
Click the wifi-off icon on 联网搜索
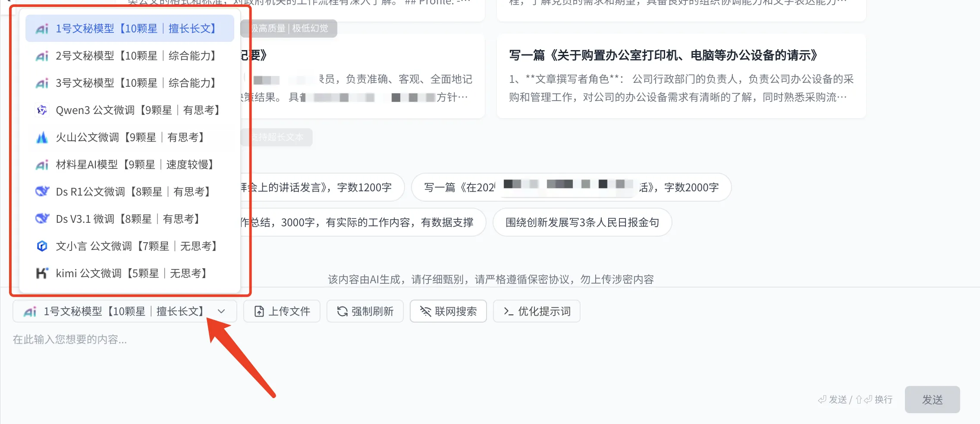click(426, 311)
